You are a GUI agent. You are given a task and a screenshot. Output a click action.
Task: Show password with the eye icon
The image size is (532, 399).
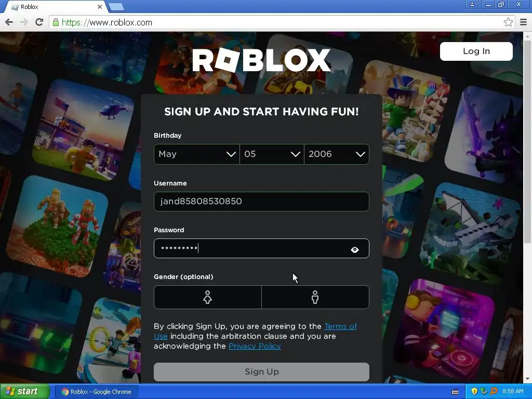coord(354,250)
